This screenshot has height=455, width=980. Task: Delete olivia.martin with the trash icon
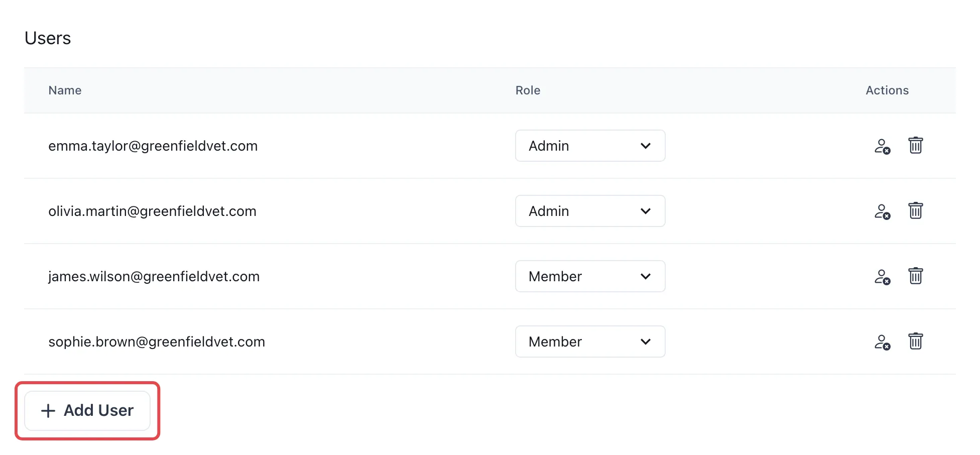coord(915,211)
